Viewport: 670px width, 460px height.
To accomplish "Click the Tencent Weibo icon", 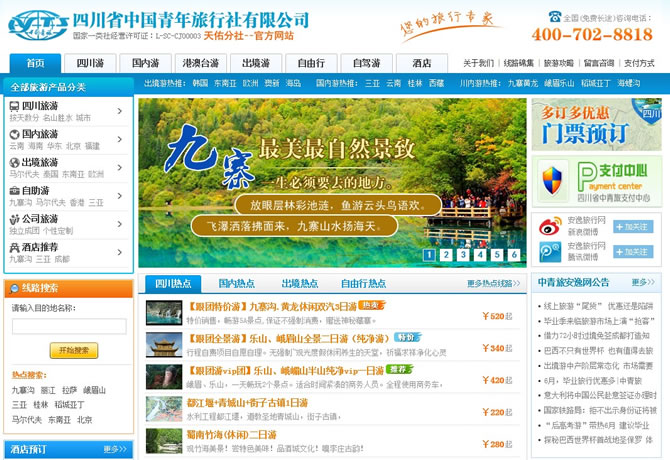I will 550,251.
